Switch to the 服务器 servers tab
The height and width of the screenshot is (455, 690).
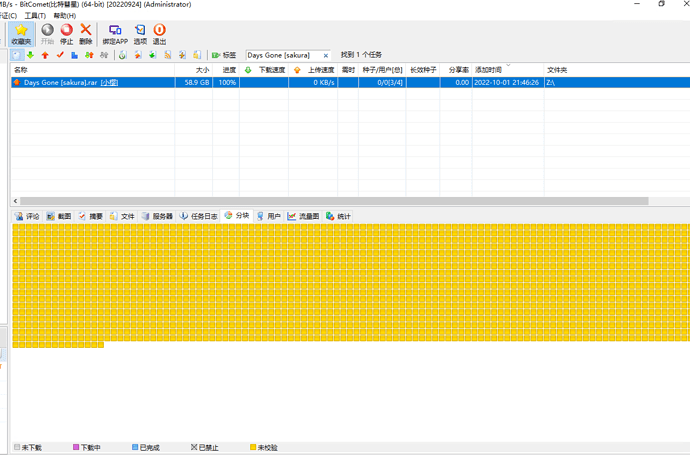click(157, 216)
